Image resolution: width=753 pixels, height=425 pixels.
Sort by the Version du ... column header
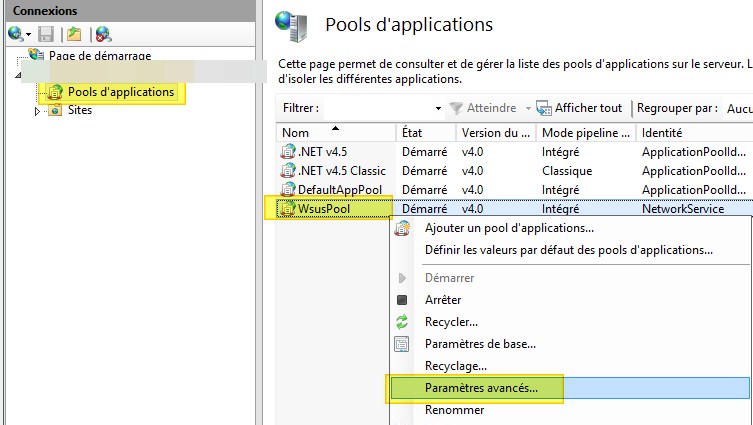click(496, 133)
